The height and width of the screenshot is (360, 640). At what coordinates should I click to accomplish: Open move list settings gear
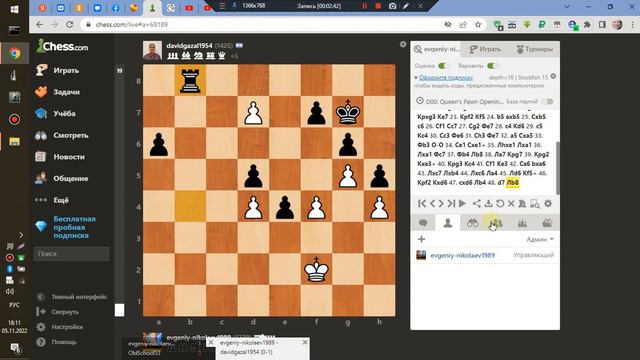click(x=548, y=203)
